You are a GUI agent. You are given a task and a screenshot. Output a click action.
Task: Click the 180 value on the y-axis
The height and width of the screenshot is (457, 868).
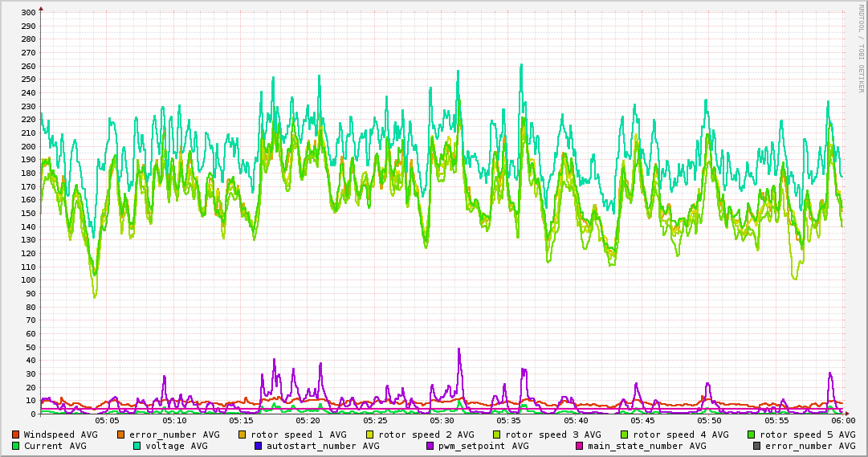tap(29, 173)
